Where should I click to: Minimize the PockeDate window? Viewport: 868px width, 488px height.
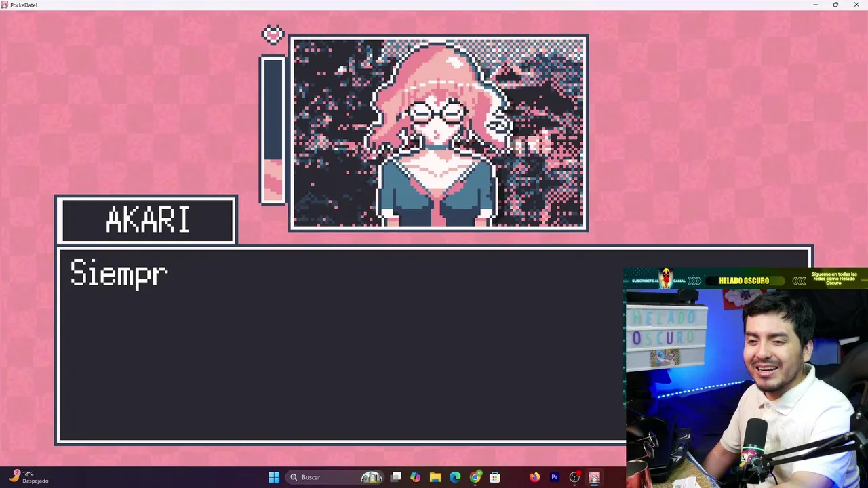click(815, 5)
